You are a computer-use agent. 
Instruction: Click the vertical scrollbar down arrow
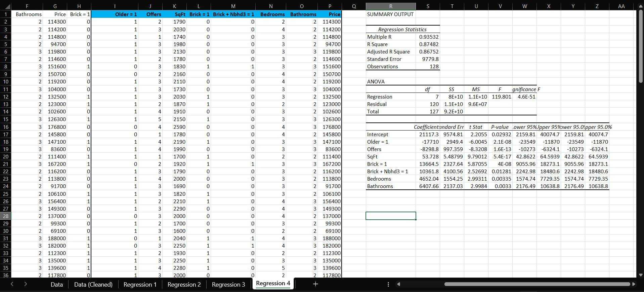640,275
